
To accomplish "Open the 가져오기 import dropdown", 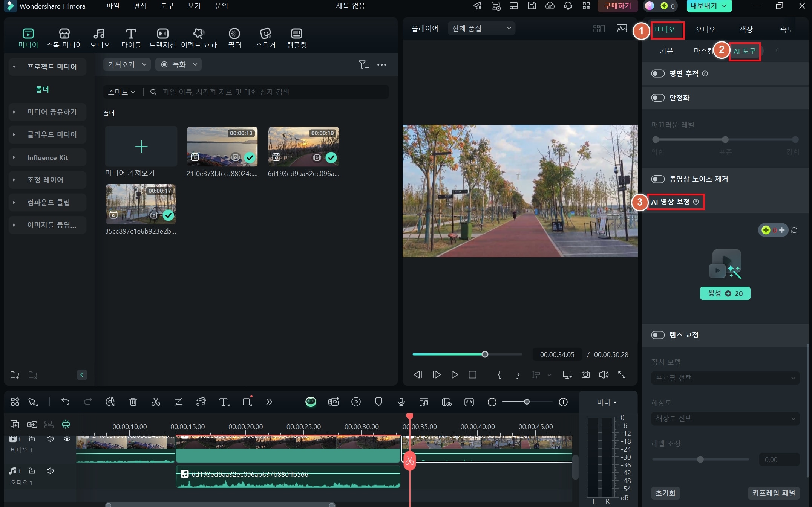I will coord(127,64).
